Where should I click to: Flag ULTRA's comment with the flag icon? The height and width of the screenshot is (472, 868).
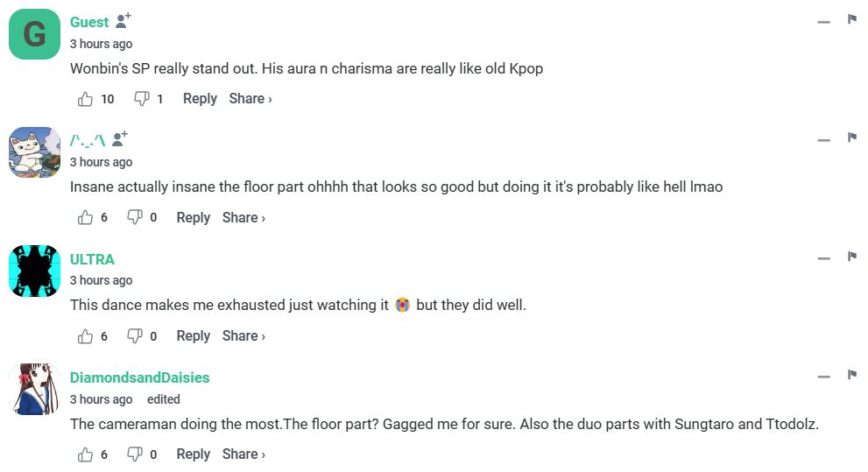(x=851, y=257)
